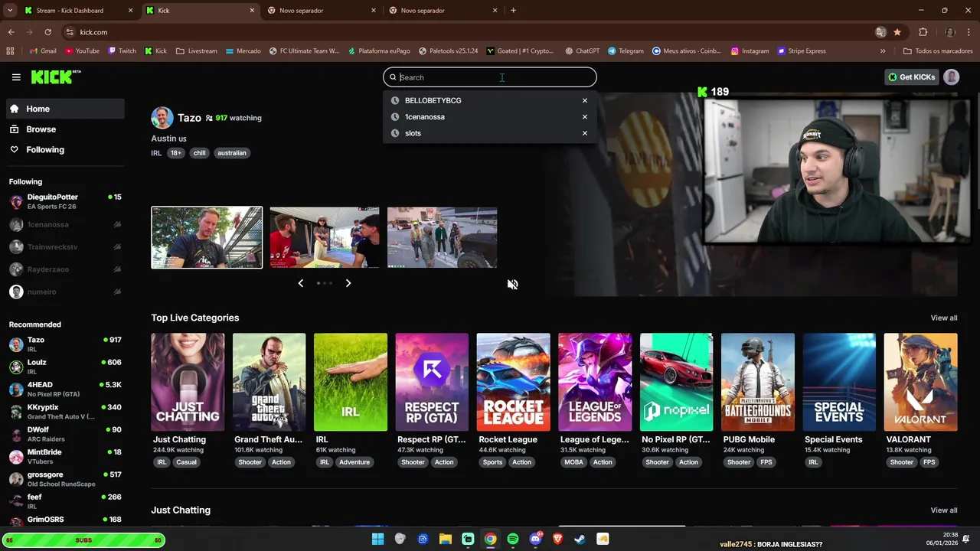The image size is (980, 551).
Task: Click Get KICKs button
Action: click(x=910, y=77)
